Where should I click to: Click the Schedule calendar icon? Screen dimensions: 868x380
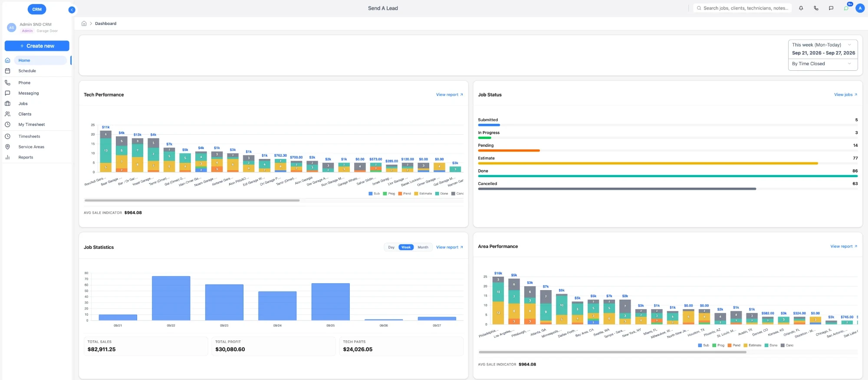[x=7, y=71]
